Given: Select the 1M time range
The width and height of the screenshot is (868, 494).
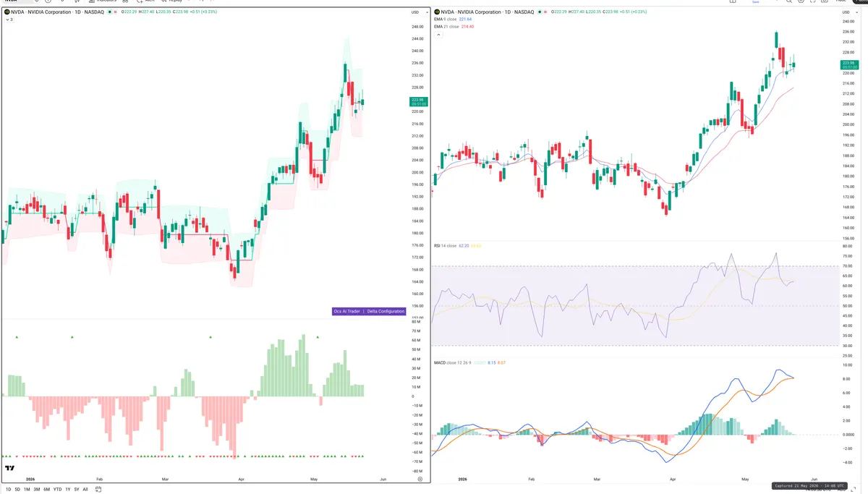Looking at the screenshot, I should 27,490.
